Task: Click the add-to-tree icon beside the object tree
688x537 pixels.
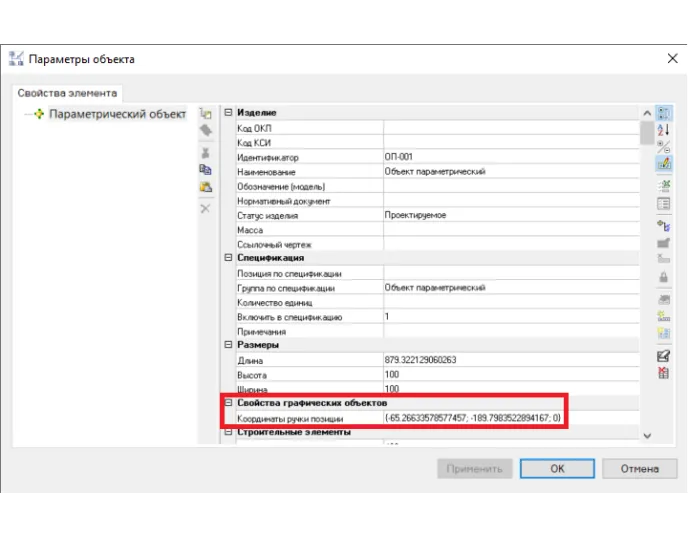Action: [x=205, y=114]
